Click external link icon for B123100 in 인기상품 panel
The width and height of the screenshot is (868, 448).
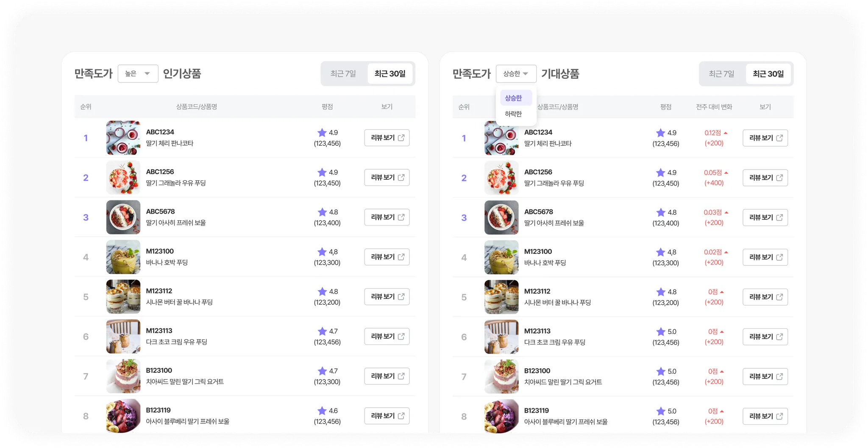coord(401,376)
